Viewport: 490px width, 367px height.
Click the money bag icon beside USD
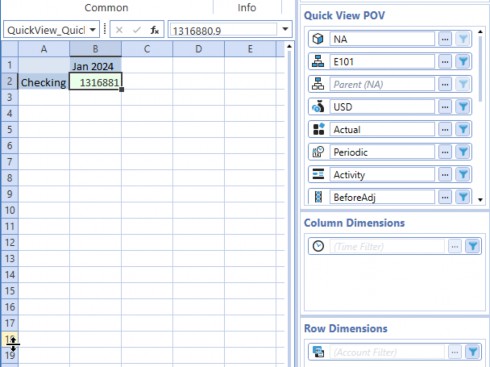(x=318, y=107)
